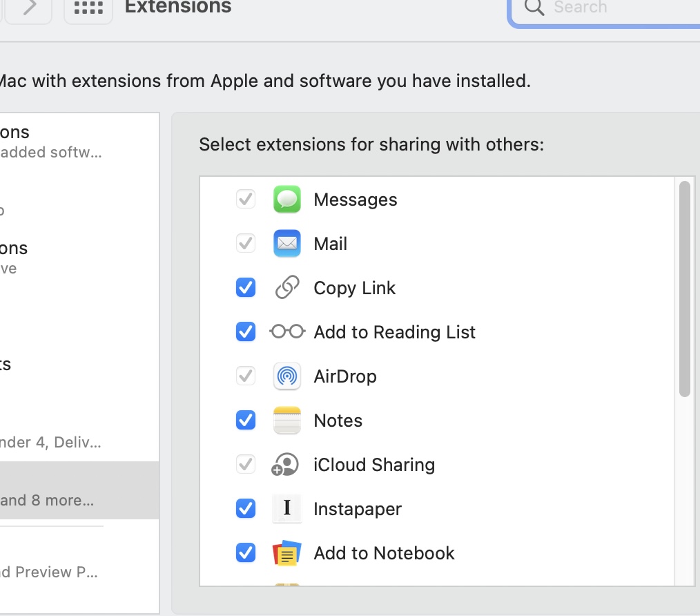Go forward with the chevron button
The width and height of the screenshot is (700, 616).
(x=29, y=8)
